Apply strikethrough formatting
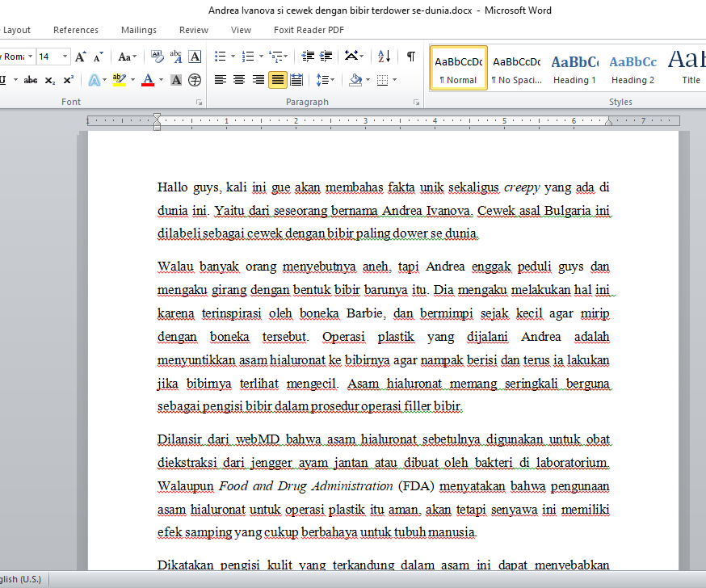The height and width of the screenshot is (588, 706). pos(31,80)
